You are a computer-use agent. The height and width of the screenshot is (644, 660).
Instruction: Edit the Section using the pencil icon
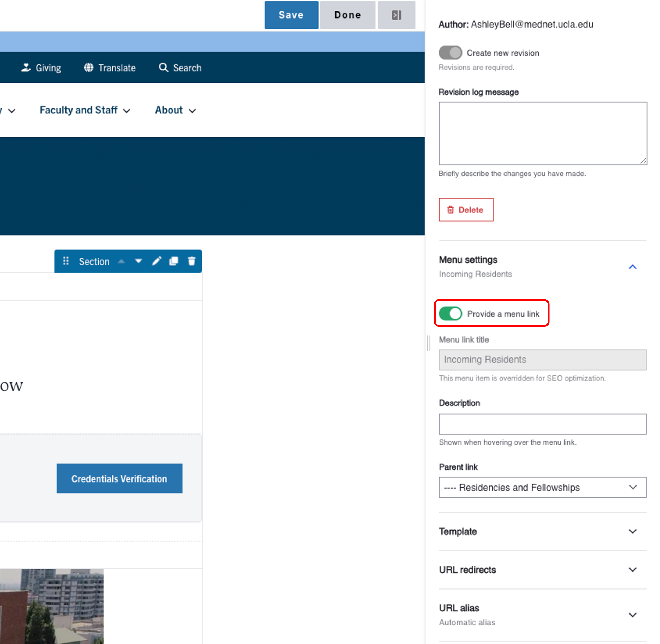[156, 261]
